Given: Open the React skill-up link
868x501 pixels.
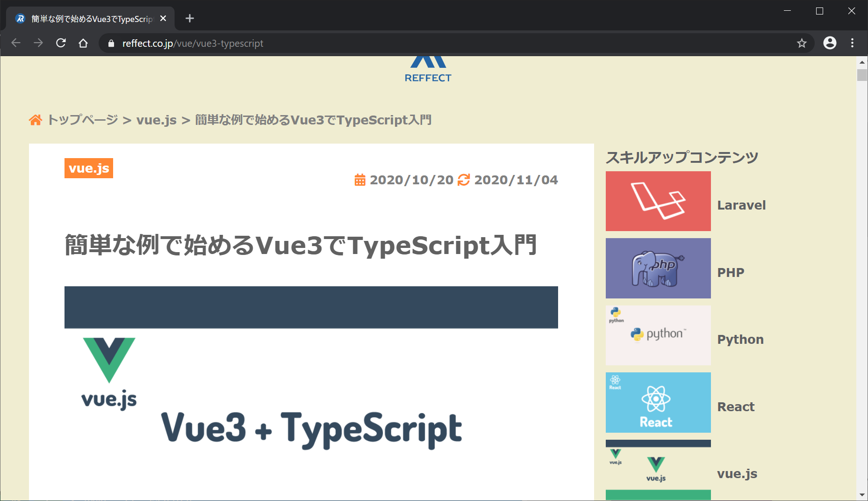Looking at the screenshot, I should tap(736, 407).
